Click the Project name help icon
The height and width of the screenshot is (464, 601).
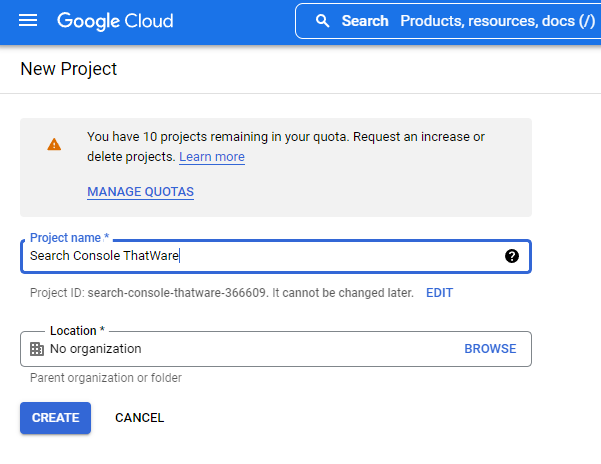coord(512,256)
